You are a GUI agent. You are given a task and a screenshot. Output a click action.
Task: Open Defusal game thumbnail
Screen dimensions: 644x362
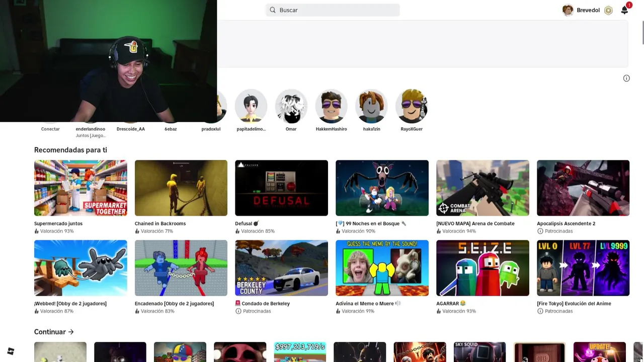[281, 188]
